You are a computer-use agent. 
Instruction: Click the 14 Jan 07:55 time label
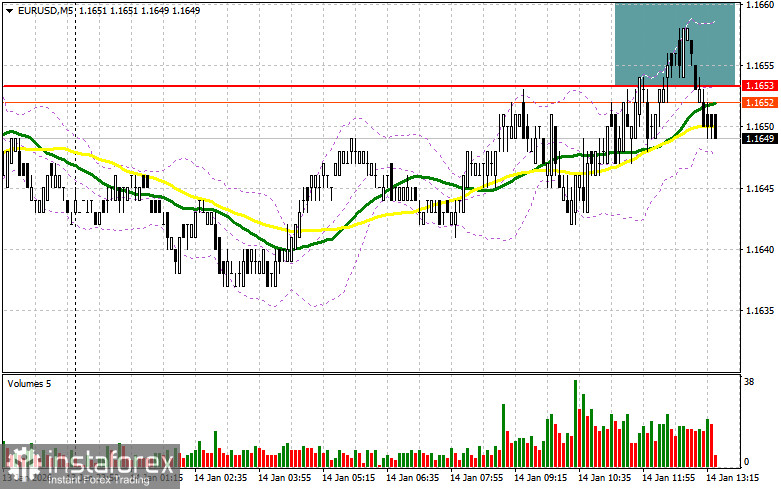tap(477, 478)
